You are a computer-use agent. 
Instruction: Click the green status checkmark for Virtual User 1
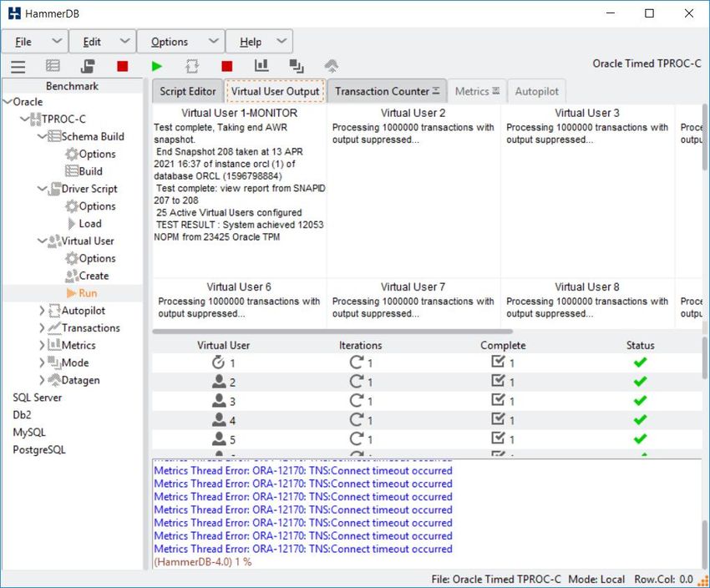[641, 362]
